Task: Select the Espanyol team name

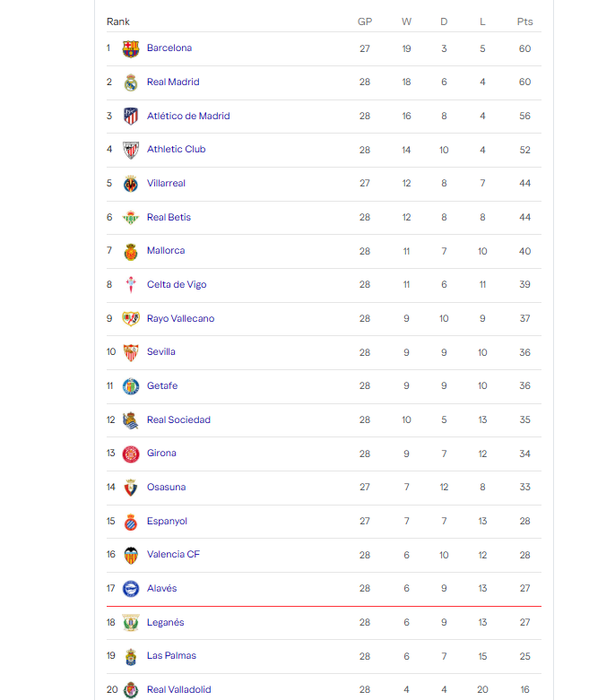Action: [x=167, y=521]
